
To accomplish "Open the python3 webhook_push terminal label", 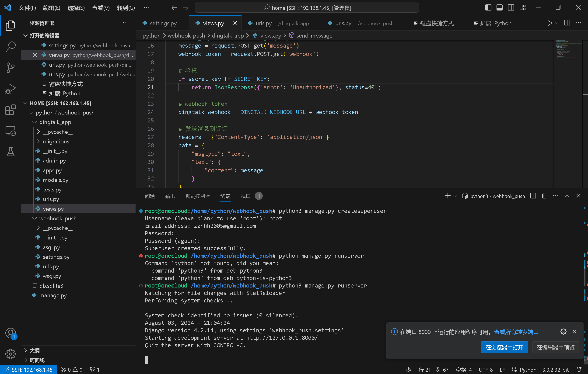I will pyautogui.click(x=494, y=196).
